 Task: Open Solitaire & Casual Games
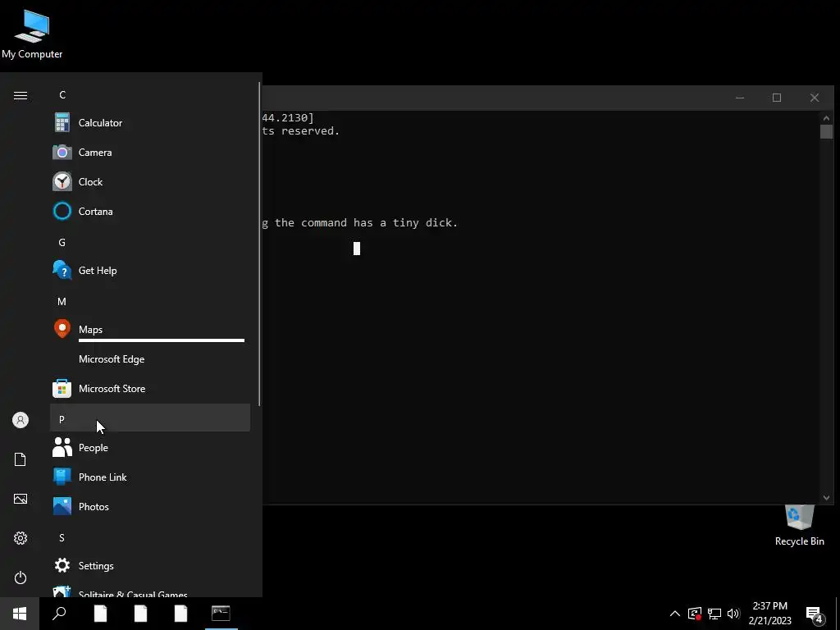[150, 591]
